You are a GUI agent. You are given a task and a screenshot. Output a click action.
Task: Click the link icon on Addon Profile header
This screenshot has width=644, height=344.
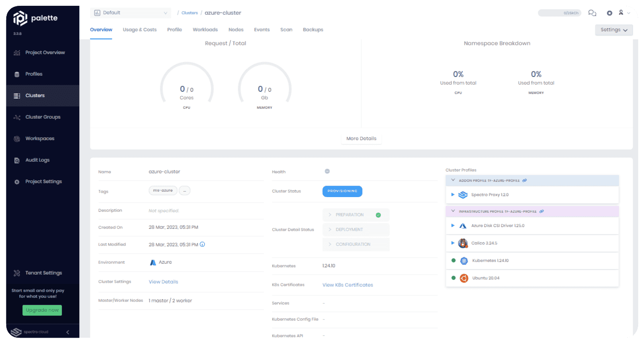524,181
